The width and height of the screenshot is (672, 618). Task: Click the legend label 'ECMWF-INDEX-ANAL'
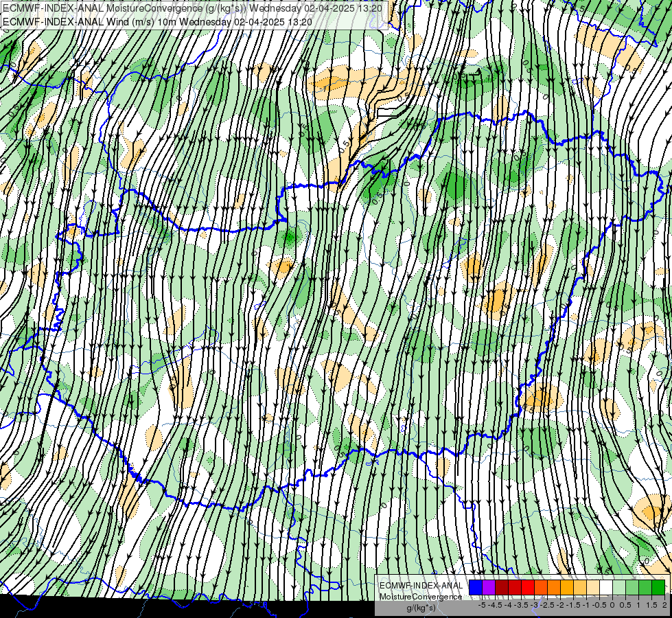(421, 586)
